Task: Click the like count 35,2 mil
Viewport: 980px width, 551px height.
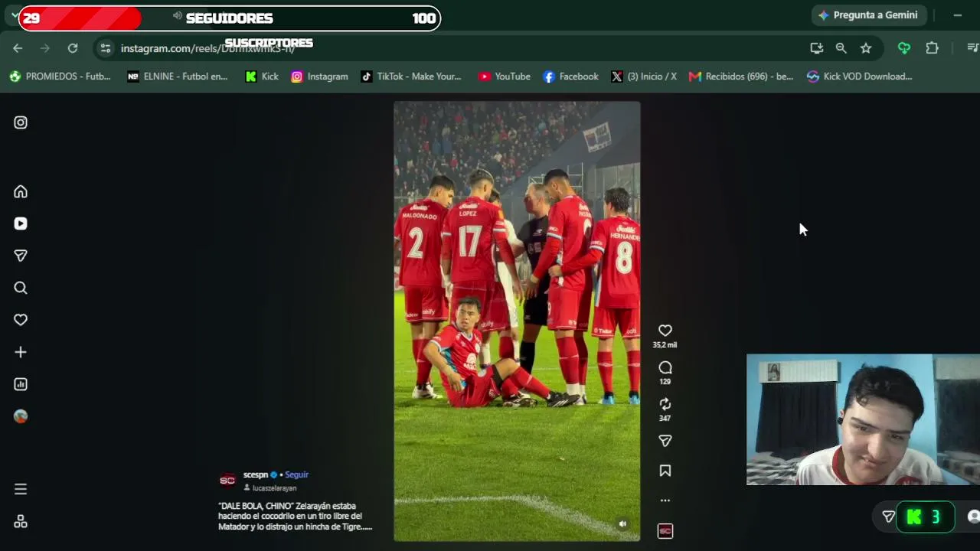Action: tap(665, 345)
